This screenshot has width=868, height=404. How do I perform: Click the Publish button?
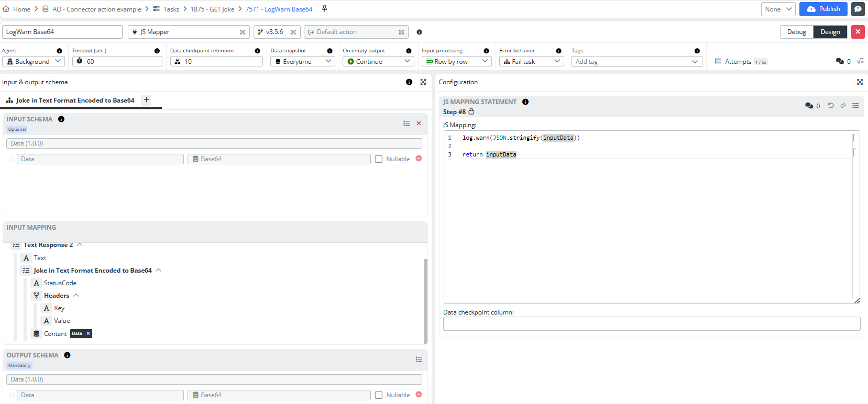click(823, 9)
